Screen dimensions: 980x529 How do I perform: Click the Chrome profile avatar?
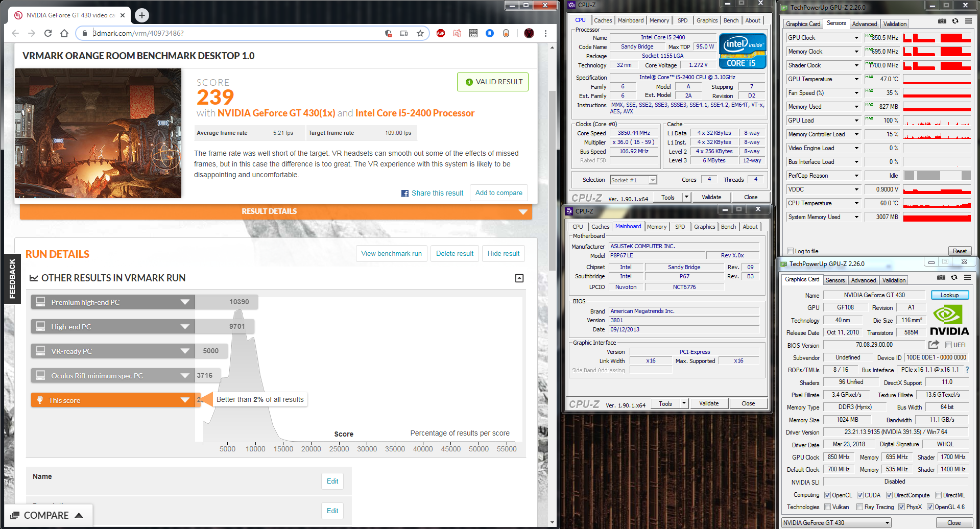(x=529, y=33)
